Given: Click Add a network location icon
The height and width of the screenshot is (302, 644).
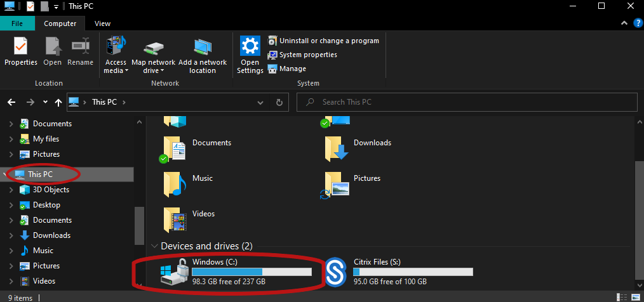Looking at the screenshot, I should [203, 47].
